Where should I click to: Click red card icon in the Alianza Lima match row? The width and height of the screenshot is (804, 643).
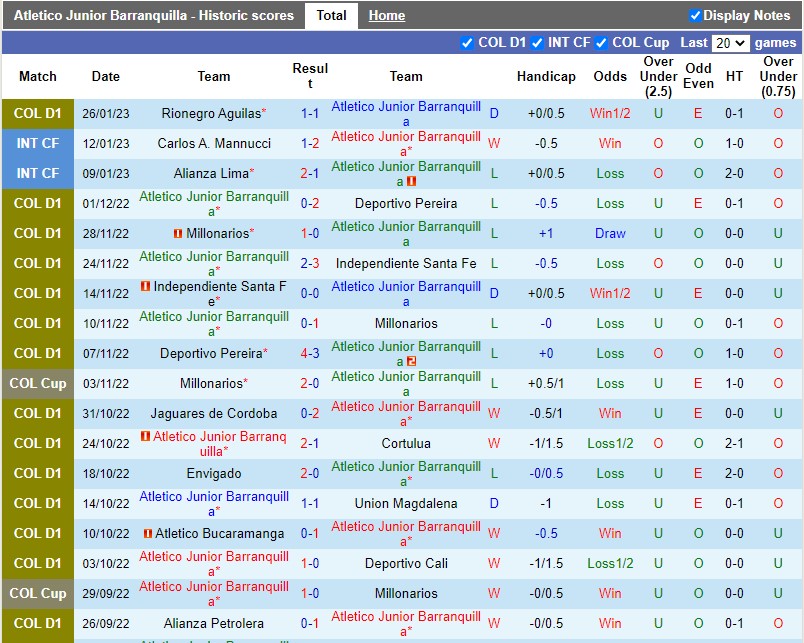click(411, 180)
